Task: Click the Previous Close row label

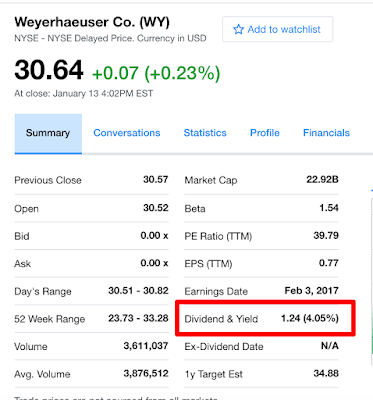Action: tap(48, 180)
